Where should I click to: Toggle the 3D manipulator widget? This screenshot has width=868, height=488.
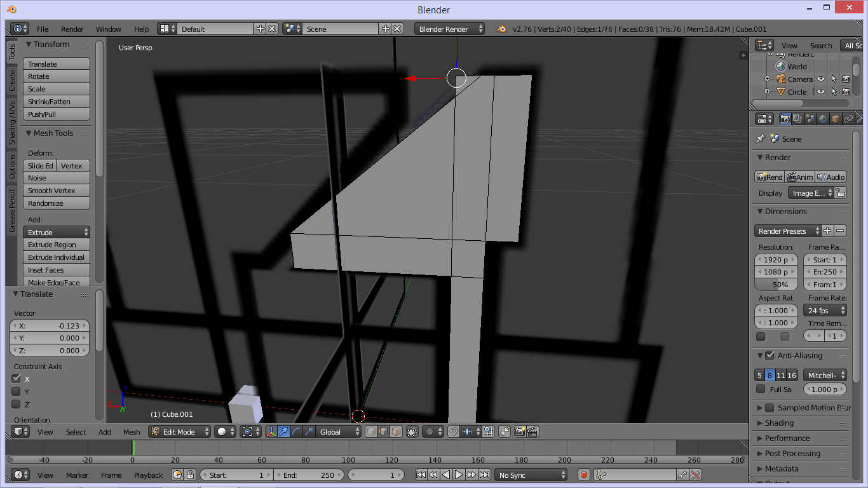(x=271, y=431)
